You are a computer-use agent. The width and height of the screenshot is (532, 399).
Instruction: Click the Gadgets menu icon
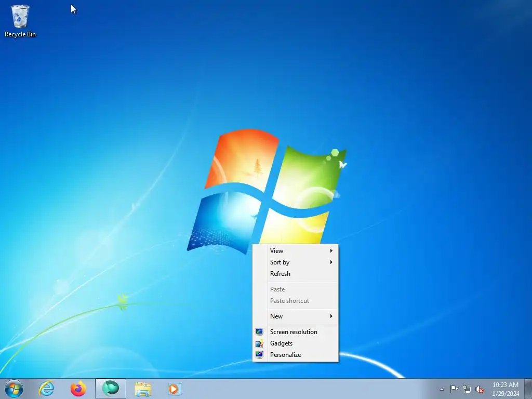point(260,343)
